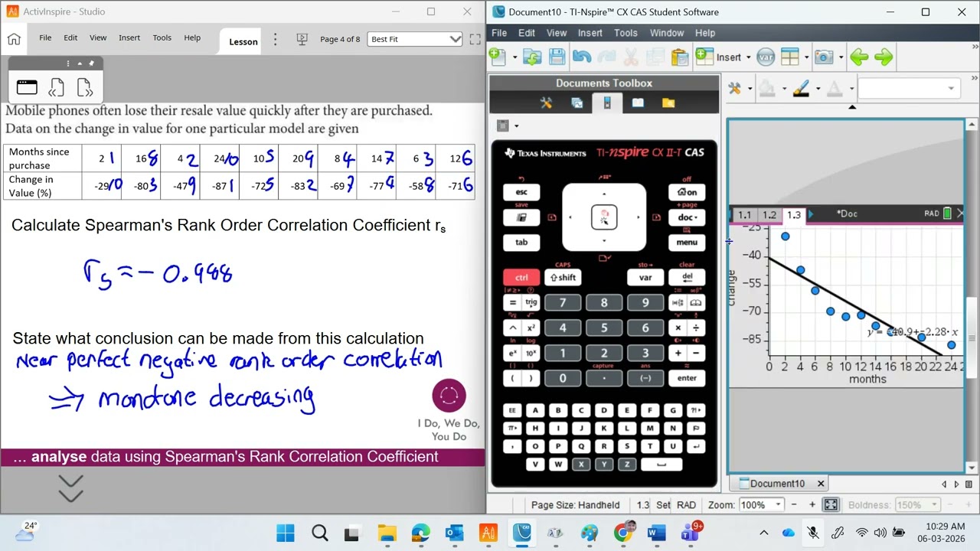980x551 pixels.
Task: Expand the document tools wrench dropdown in workspace
Action: 750,90
